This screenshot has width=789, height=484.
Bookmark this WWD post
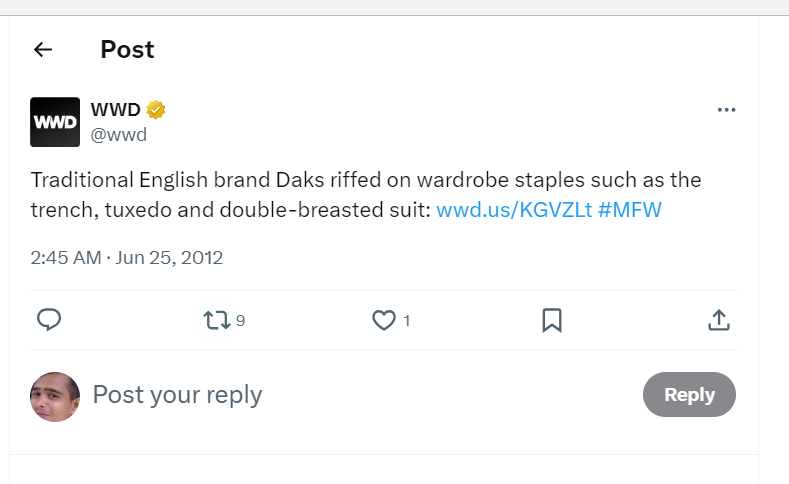click(x=551, y=320)
